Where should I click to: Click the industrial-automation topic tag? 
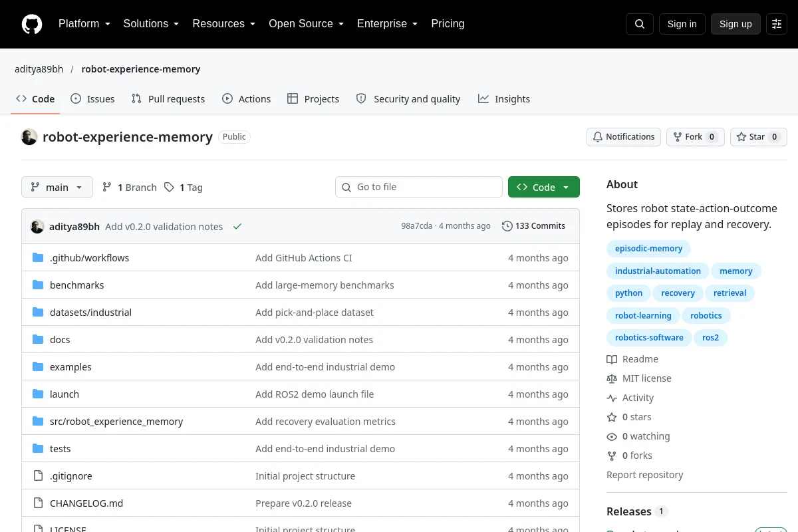tap(658, 271)
